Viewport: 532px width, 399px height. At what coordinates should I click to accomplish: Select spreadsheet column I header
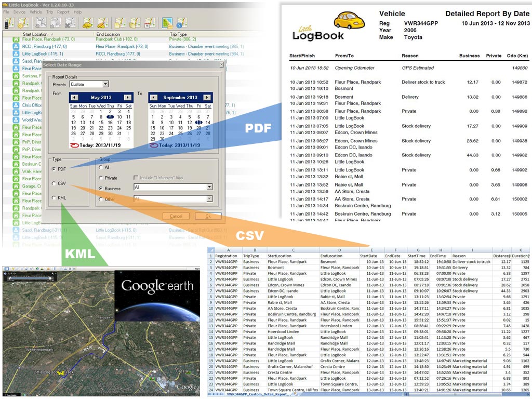tap(472, 250)
